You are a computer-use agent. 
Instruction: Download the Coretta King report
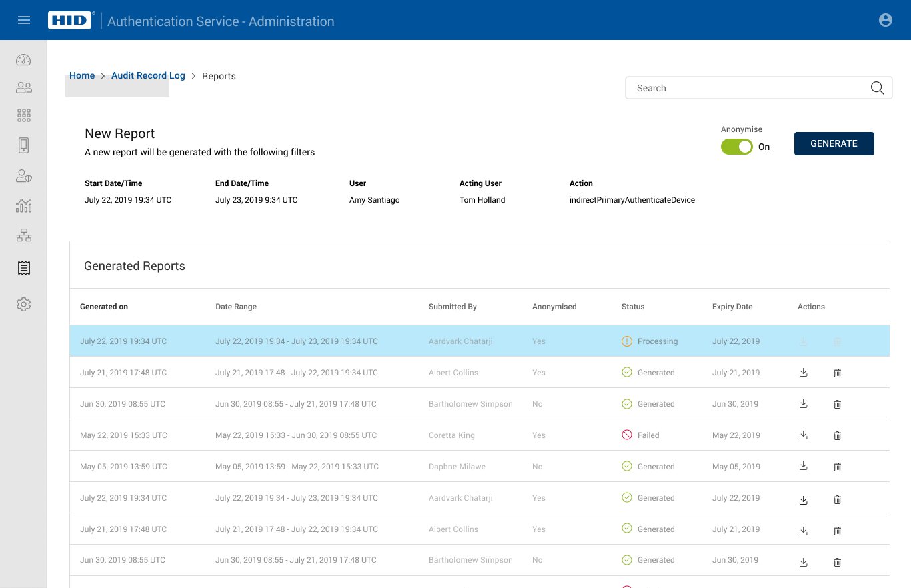pyautogui.click(x=804, y=435)
